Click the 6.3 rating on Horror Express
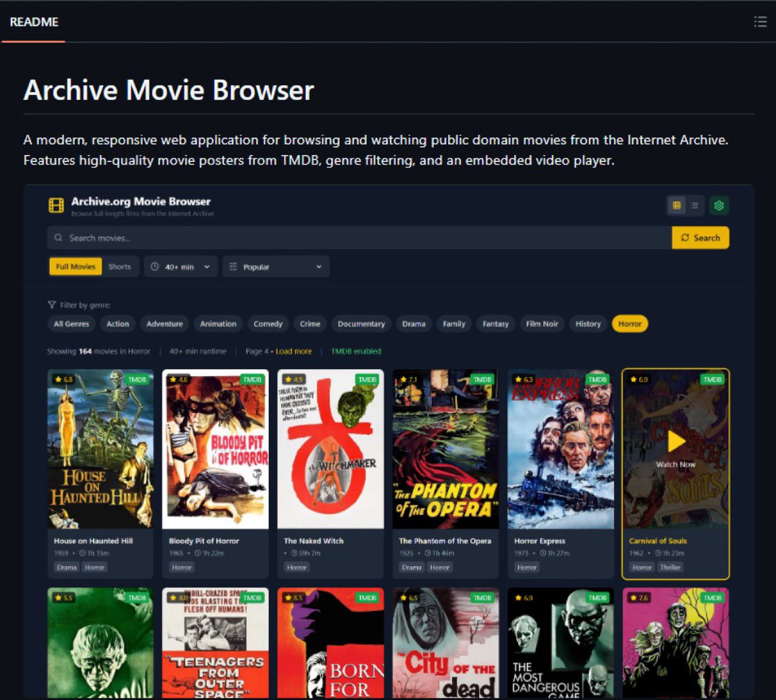The width and height of the screenshot is (776, 700). pyautogui.click(x=524, y=379)
